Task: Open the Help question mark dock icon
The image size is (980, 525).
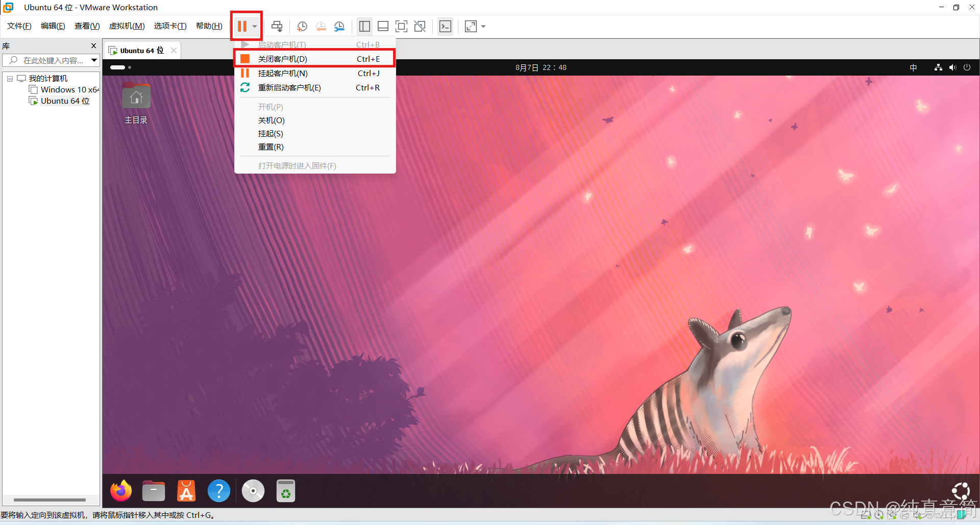Action: [x=219, y=491]
